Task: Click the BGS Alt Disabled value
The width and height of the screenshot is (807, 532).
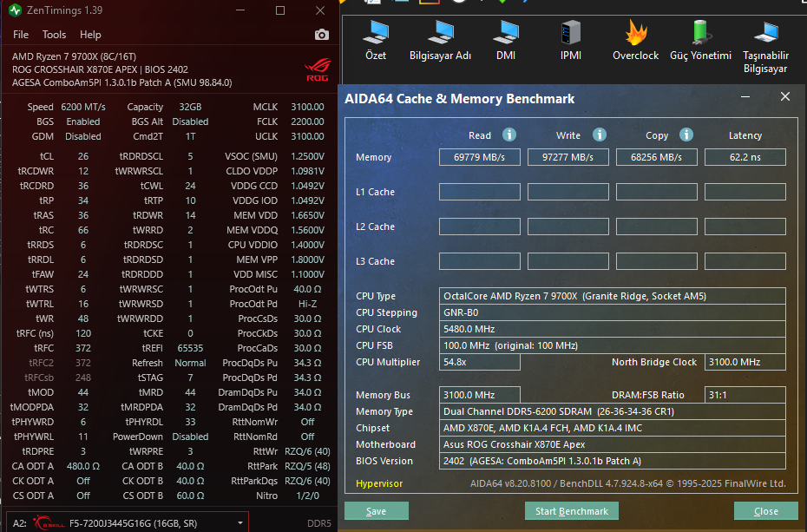Action: (190, 122)
